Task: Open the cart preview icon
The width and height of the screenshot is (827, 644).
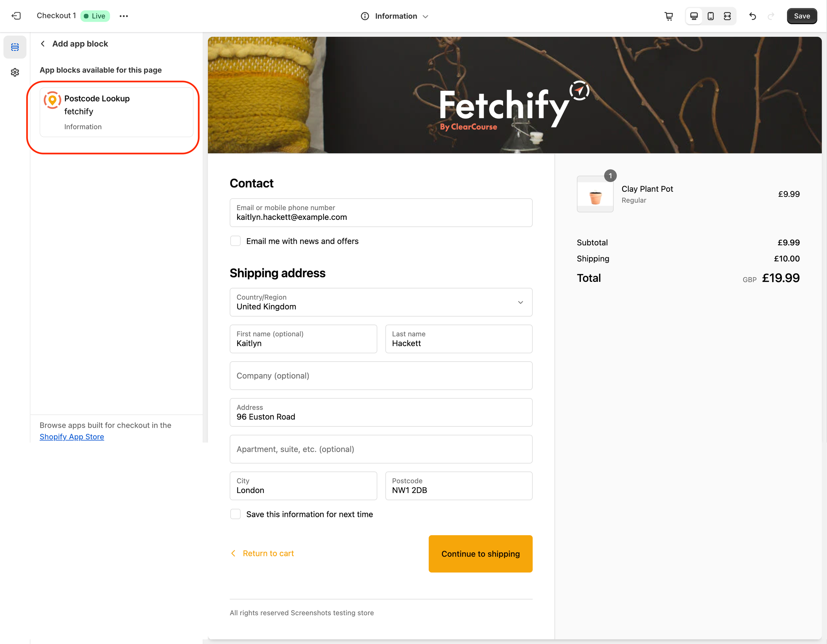Action: [669, 16]
